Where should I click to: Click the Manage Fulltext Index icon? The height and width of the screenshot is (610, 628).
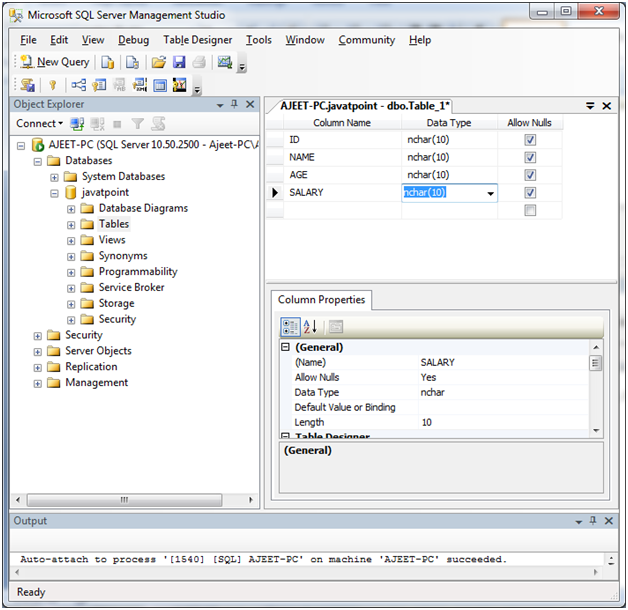click(x=119, y=85)
